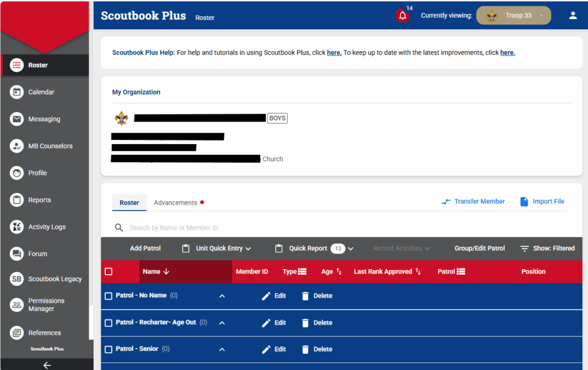The height and width of the screenshot is (370, 588).
Task: Check the select-all checkbox in header
Action: pos(109,271)
